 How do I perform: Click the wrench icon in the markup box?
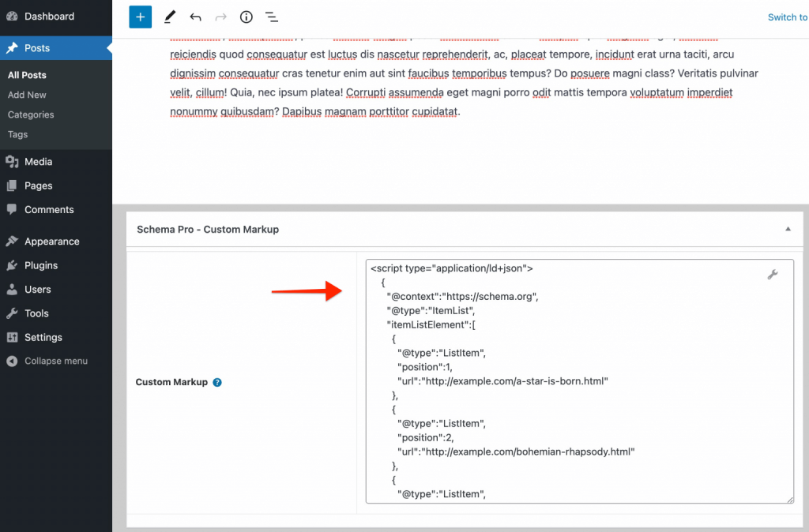tap(773, 274)
